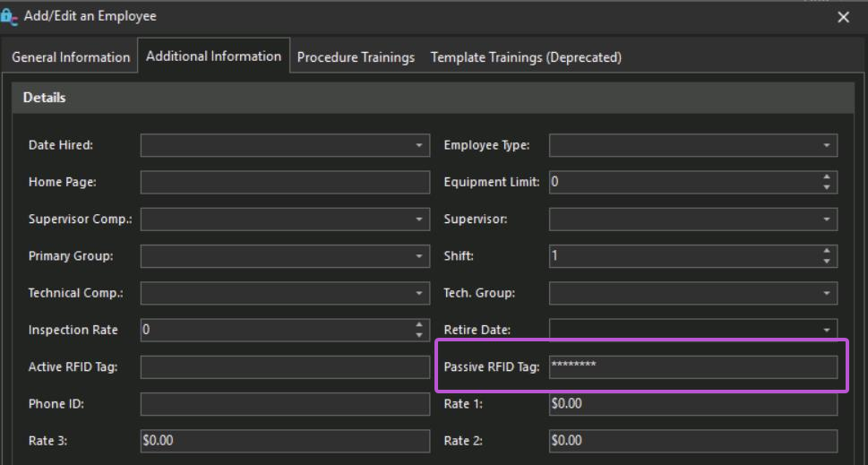Expand the Technical Comp. dropdown
The image size is (868, 465).
tap(418, 293)
